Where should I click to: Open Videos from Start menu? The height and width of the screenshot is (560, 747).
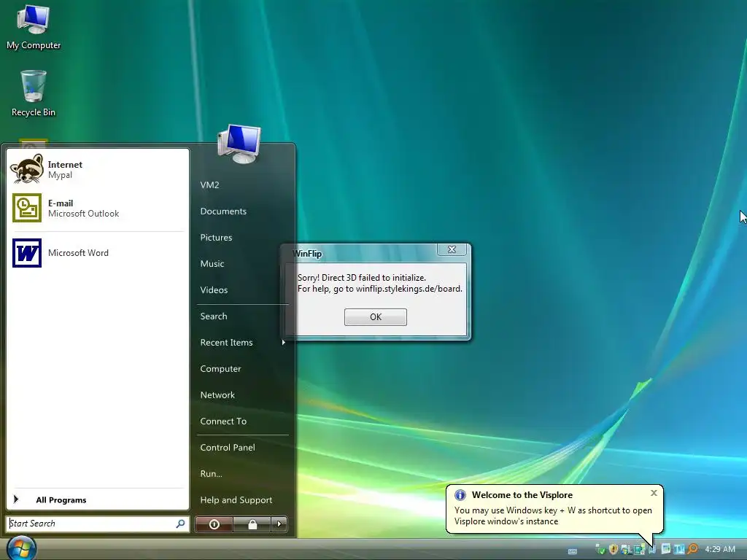tap(214, 289)
